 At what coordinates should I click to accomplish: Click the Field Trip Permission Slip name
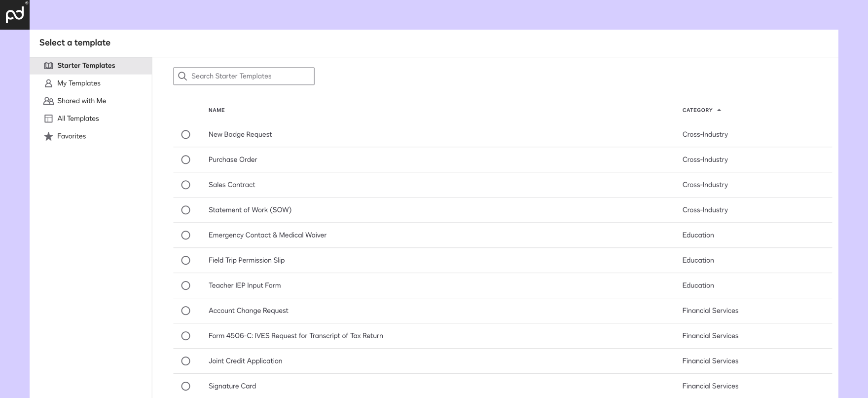click(x=247, y=260)
